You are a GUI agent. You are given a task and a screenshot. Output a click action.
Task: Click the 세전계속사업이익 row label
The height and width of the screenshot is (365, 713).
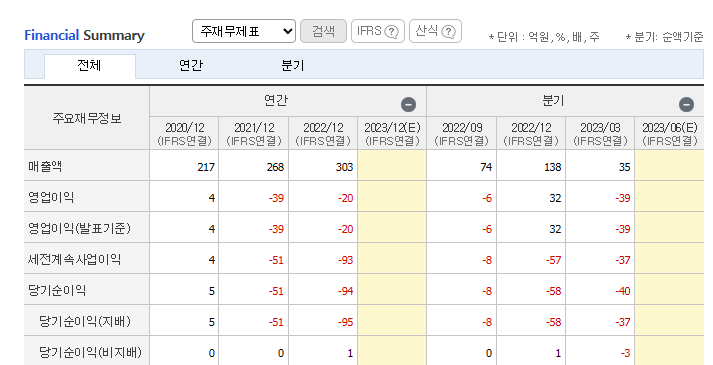coord(74,259)
